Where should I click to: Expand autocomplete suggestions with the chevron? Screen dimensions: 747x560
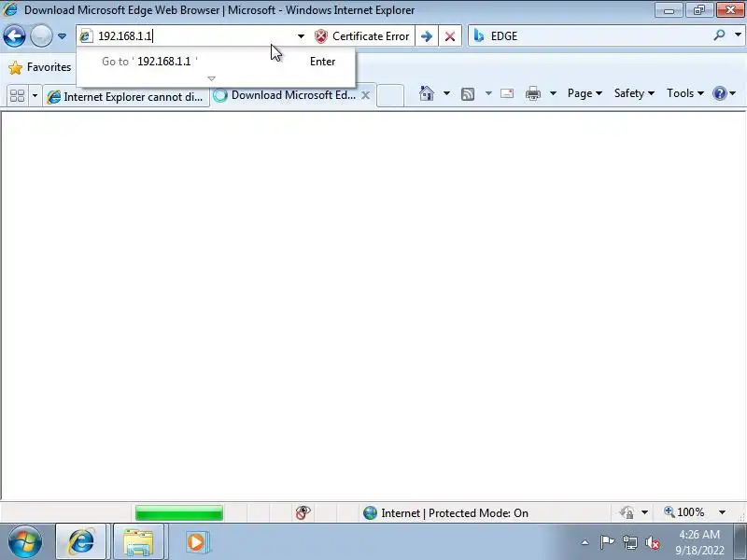(212, 78)
